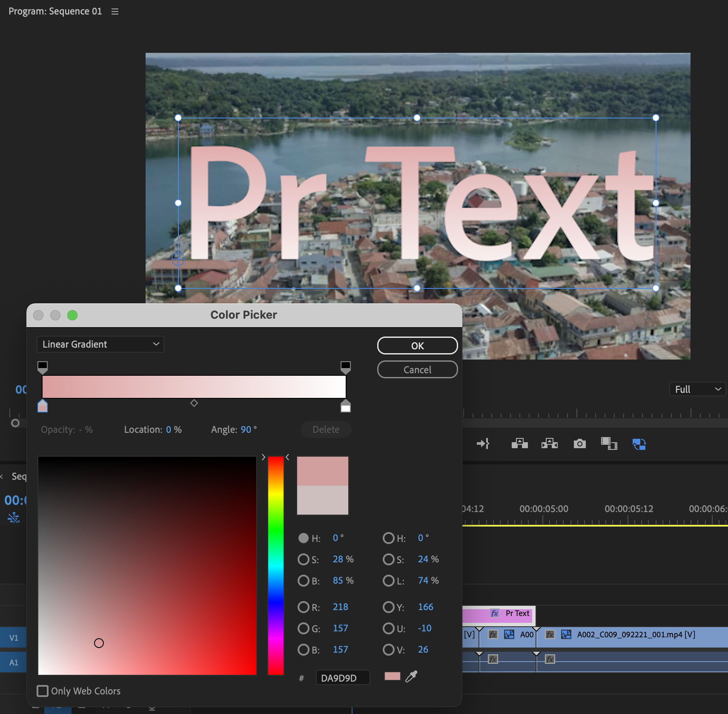
Task: Open the Full playback resolution dropdown
Action: click(697, 389)
